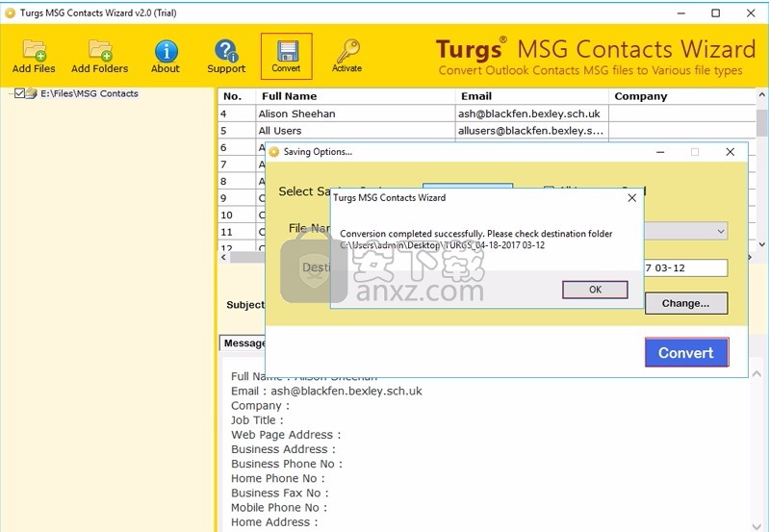Click the Mobile Phone No line in preview
Viewport: 769px width, 532px height.
coord(278,507)
